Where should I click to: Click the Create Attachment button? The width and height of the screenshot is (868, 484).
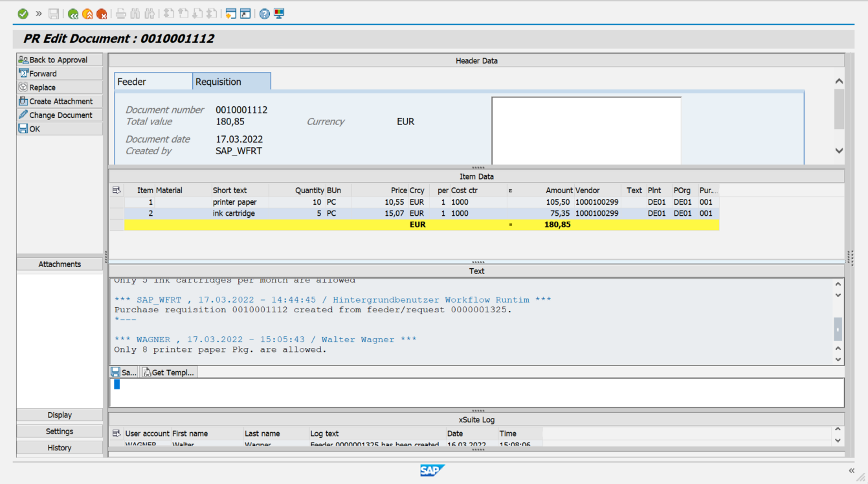59,100
